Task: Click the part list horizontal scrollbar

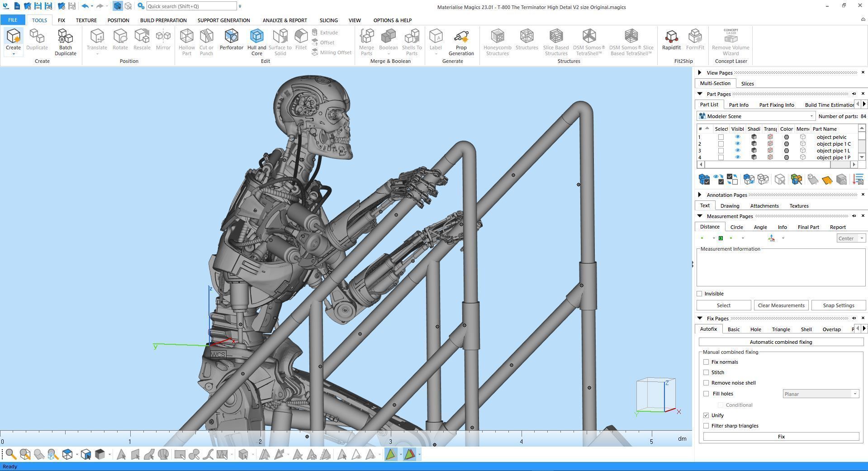Action: (777, 165)
